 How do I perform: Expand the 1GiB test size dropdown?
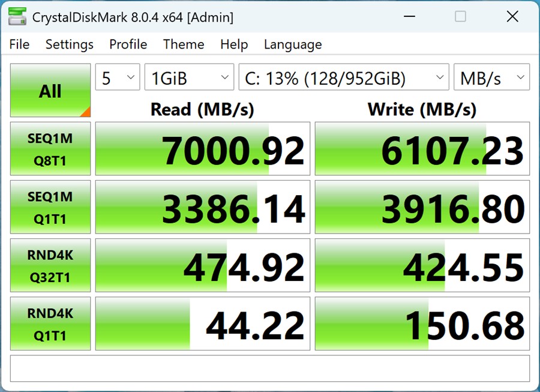189,78
